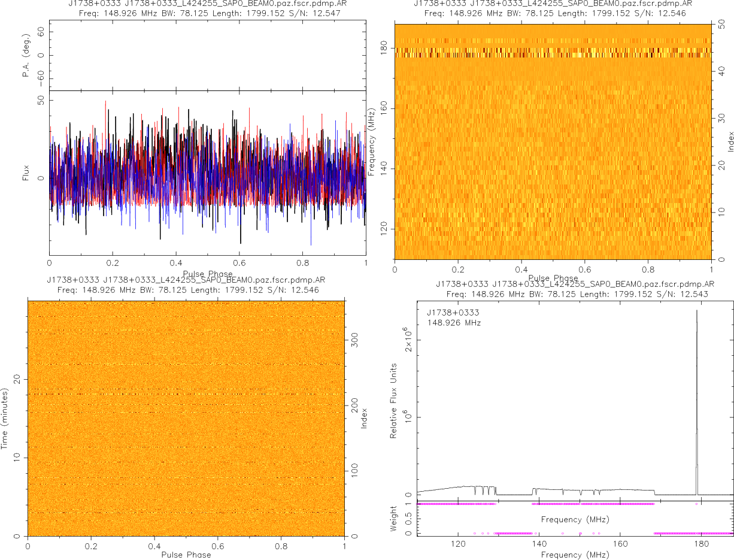Click Pulse Phase label under time-phase plot
This screenshot has width=734, height=560.
click(186, 555)
